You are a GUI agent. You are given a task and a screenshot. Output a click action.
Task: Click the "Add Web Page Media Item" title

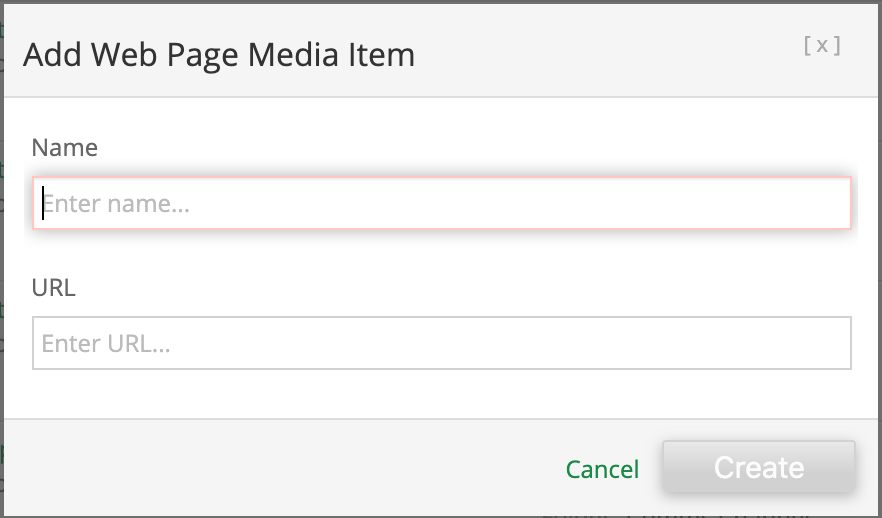coord(219,54)
